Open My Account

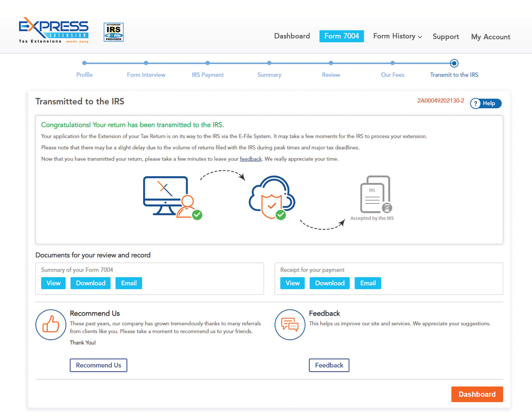click(x=491, y=37)
